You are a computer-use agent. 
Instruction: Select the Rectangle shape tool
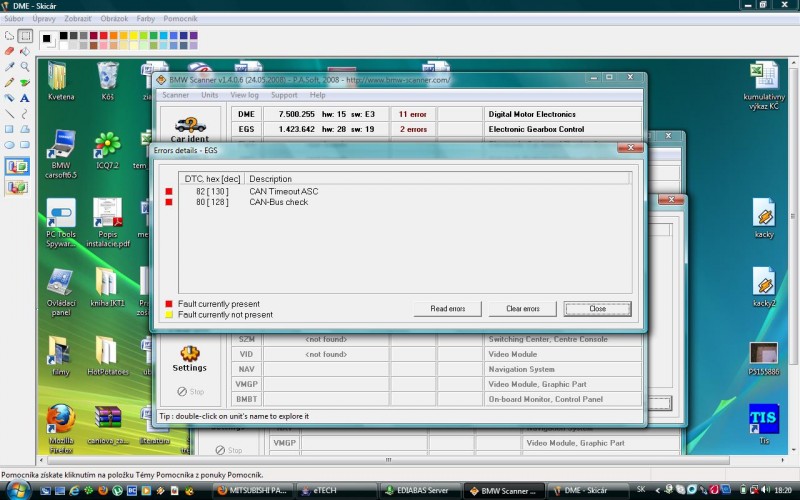click(9, 129)
